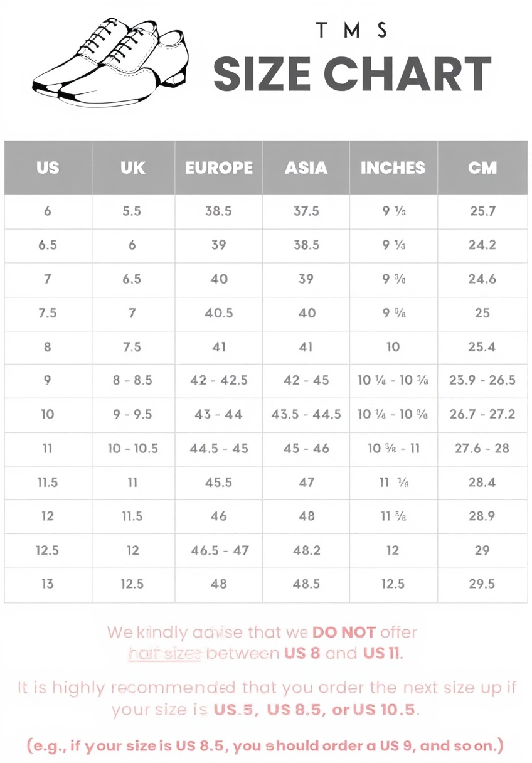Select the US column header
Viewport: 532px width, 763px height.
point(48,168)
